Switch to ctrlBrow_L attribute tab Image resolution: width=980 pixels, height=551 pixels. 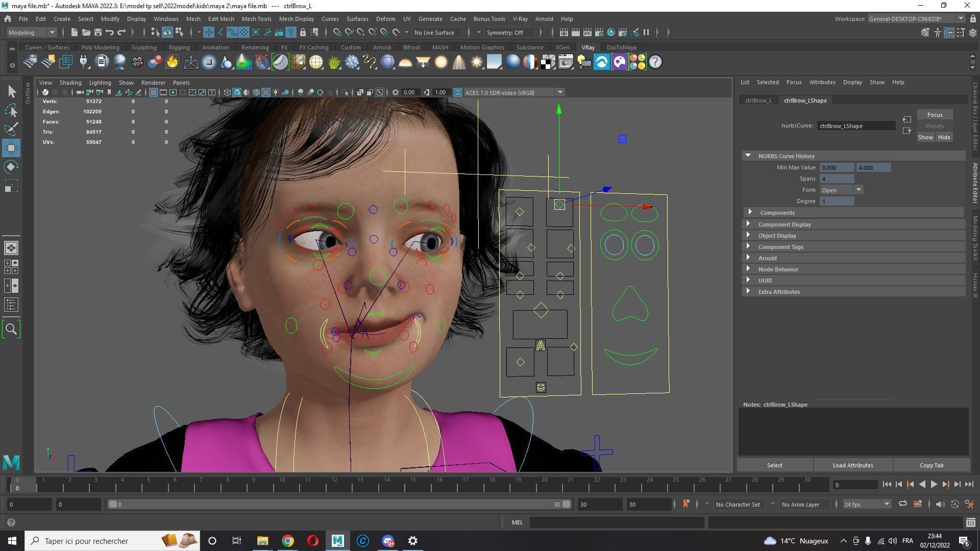click(x=758, y=101)
